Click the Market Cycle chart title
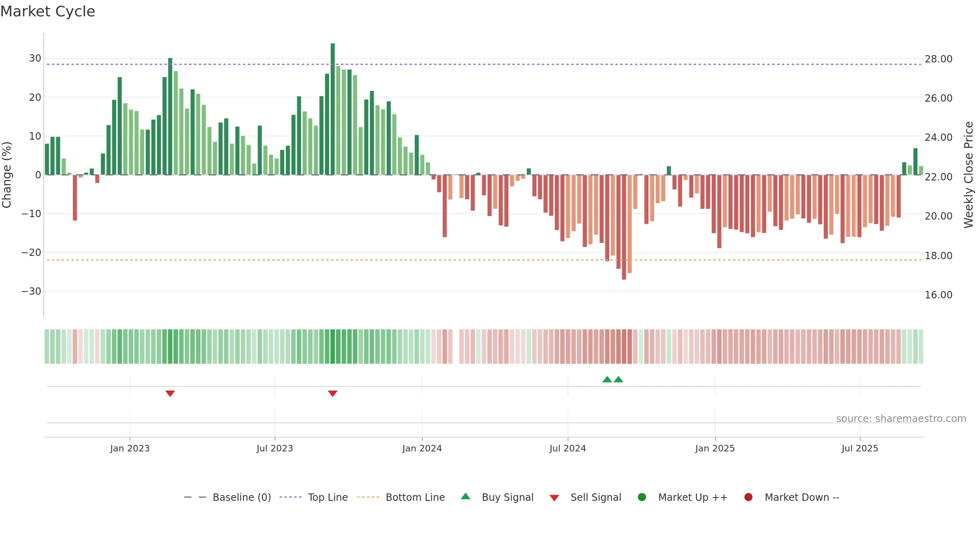 [x=48, y=11]
